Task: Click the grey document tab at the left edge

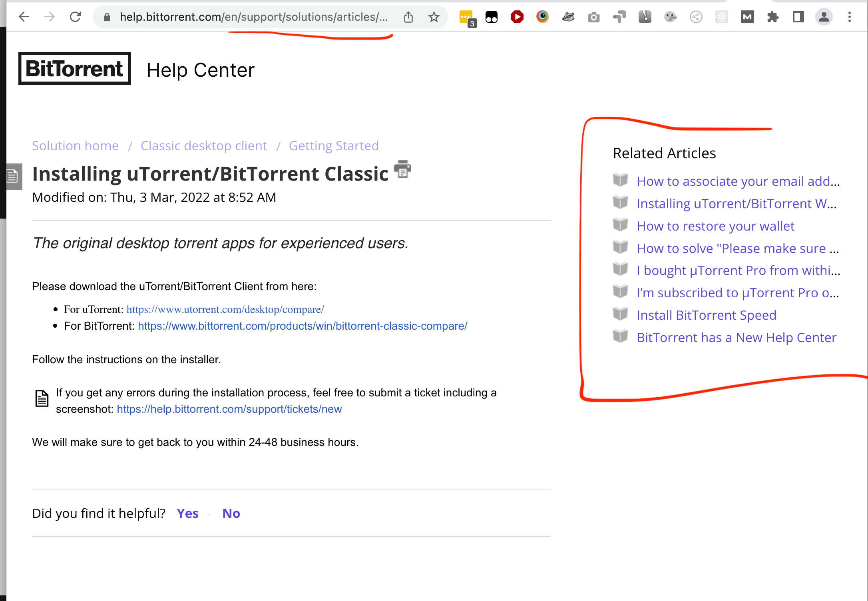Action: pyautogui.click(x=14, y=176)
